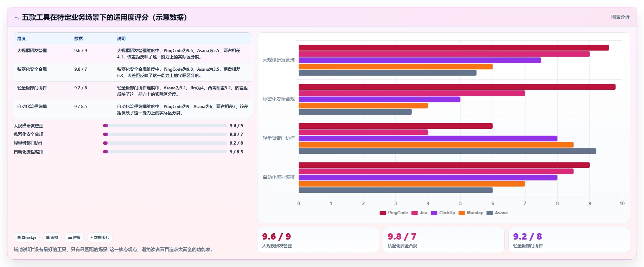Click the description mentioning Jira为4

pyautogui.click(x=183, y=91)
